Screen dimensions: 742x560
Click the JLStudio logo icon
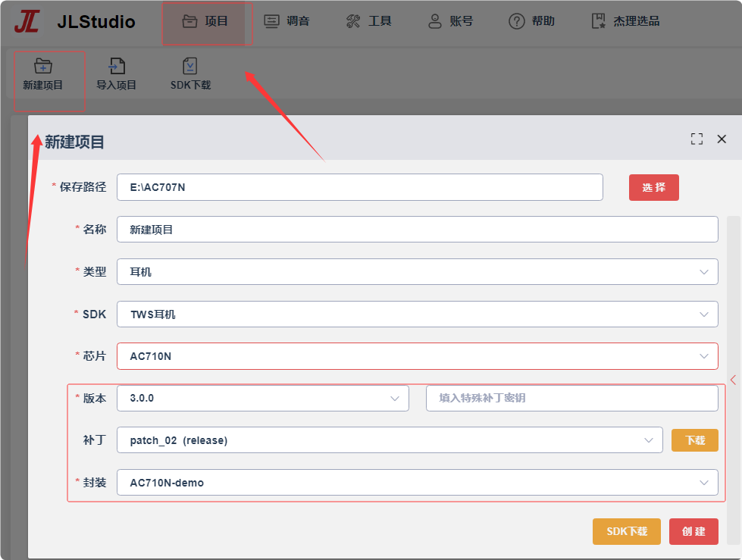pyautogui.click(x=27, y=21)
